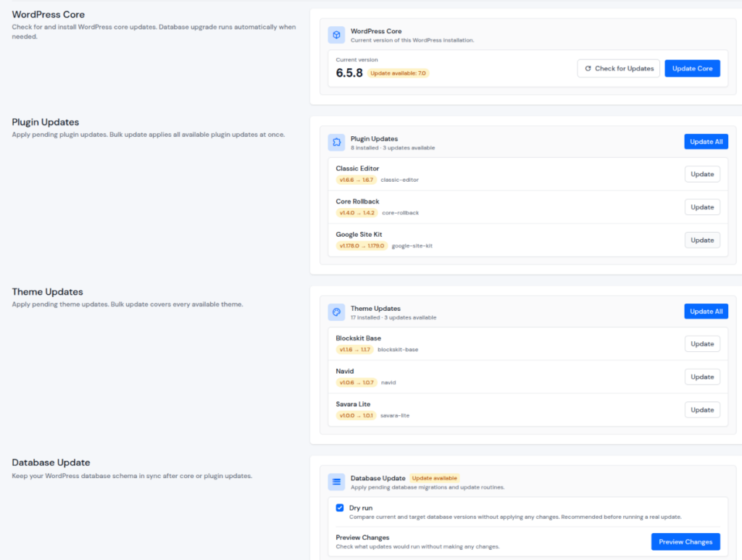Click the 'Update available: 7.0' badge
This screenshot has width=742, height=560.
point(398,73)
